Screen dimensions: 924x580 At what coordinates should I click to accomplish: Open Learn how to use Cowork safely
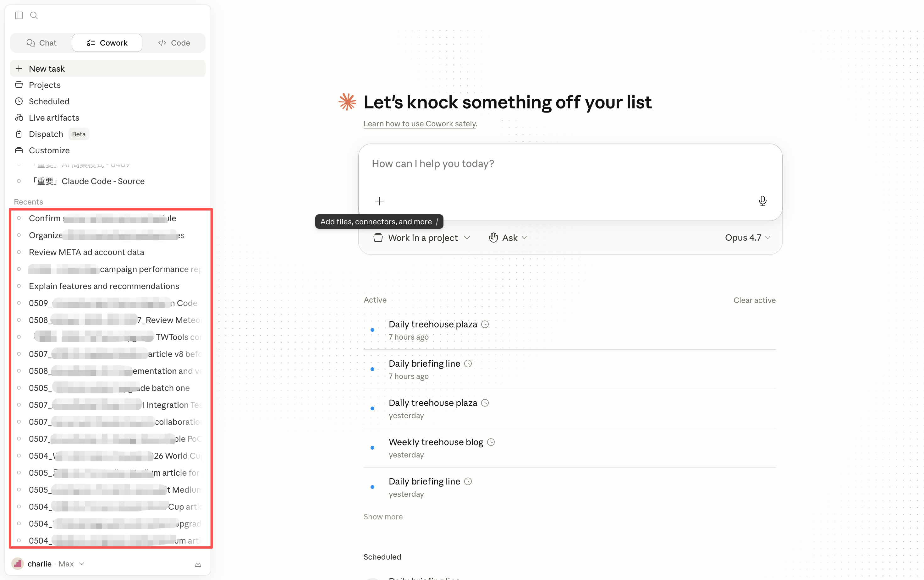tap(421, 124)
